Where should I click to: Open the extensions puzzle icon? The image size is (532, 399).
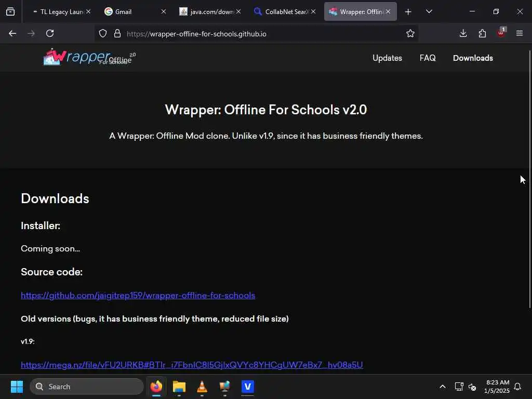coord(482,33)
